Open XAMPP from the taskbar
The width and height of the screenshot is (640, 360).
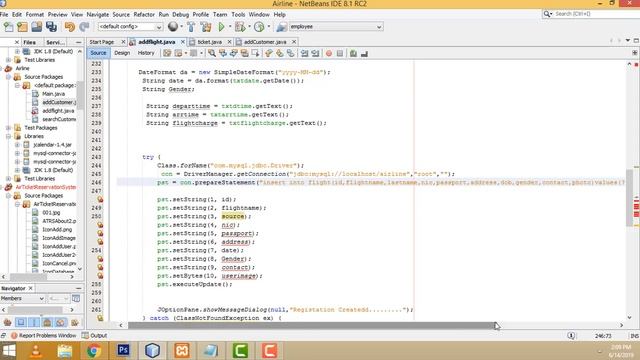click(x=182, y=350)
